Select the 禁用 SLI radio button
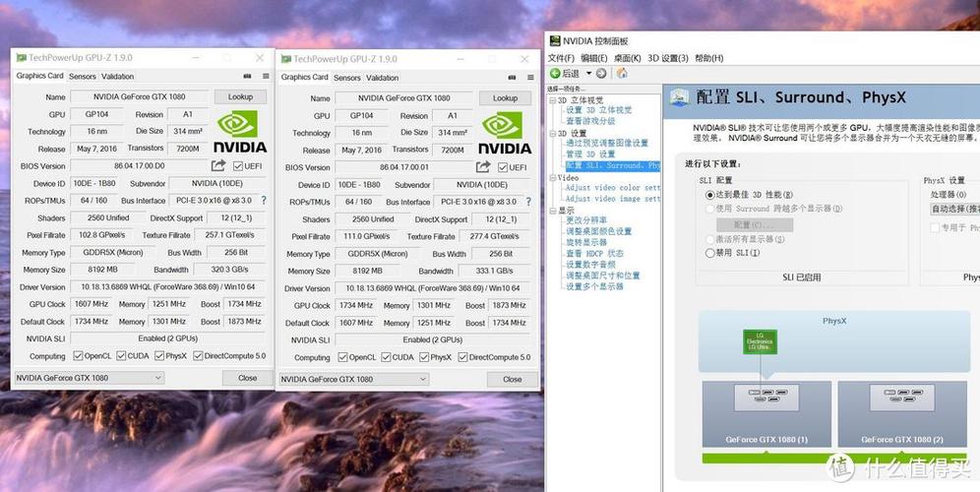This screenshot has width=980, height=492. (709, 253)
